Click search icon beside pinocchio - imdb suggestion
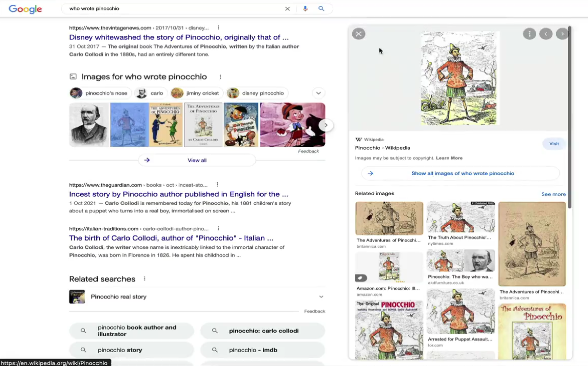The height and width of the screenshot is (372, 588). (215, 350)
